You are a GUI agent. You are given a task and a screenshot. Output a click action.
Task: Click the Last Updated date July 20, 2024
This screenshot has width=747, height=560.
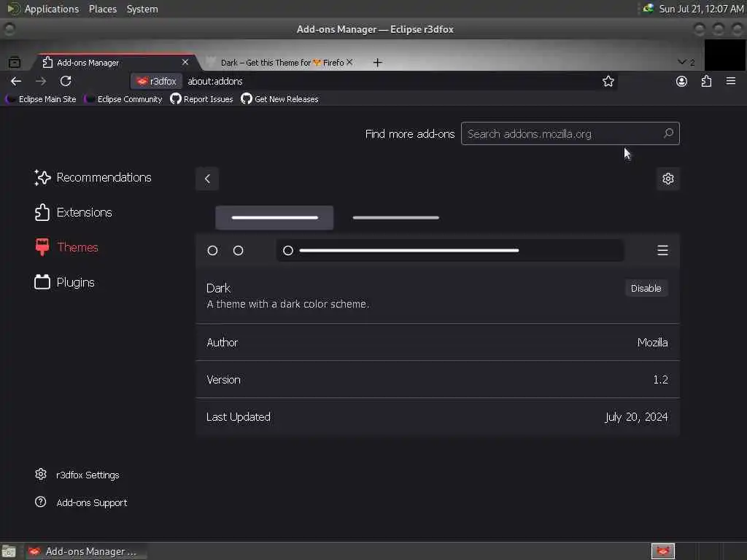(636, 417)
